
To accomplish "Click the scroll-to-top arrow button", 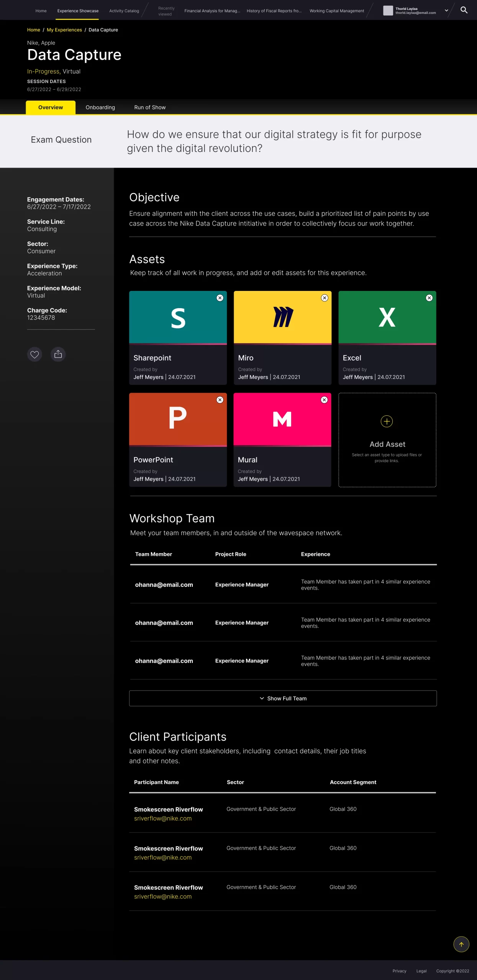I will (461, 944).
